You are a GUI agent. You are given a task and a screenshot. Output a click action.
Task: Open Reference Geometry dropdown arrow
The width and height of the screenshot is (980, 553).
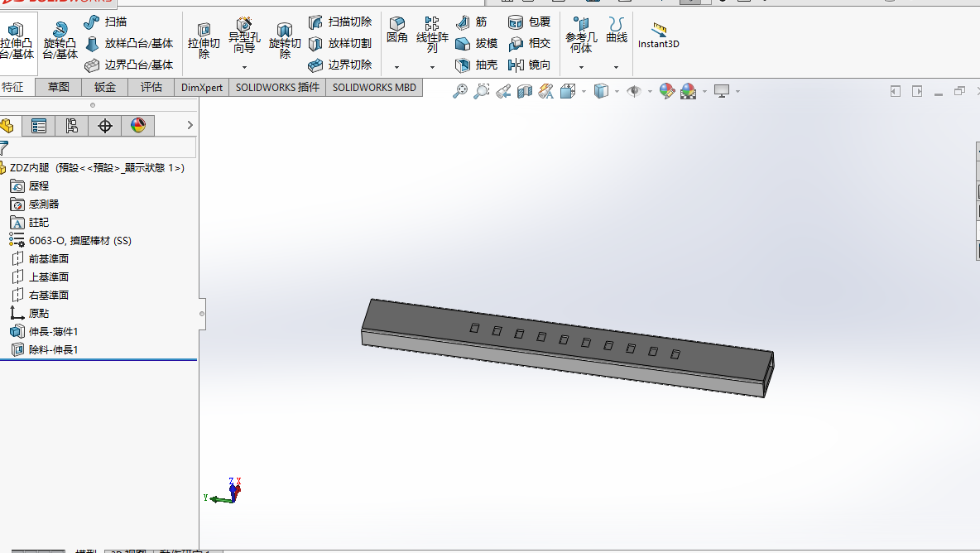581,67
